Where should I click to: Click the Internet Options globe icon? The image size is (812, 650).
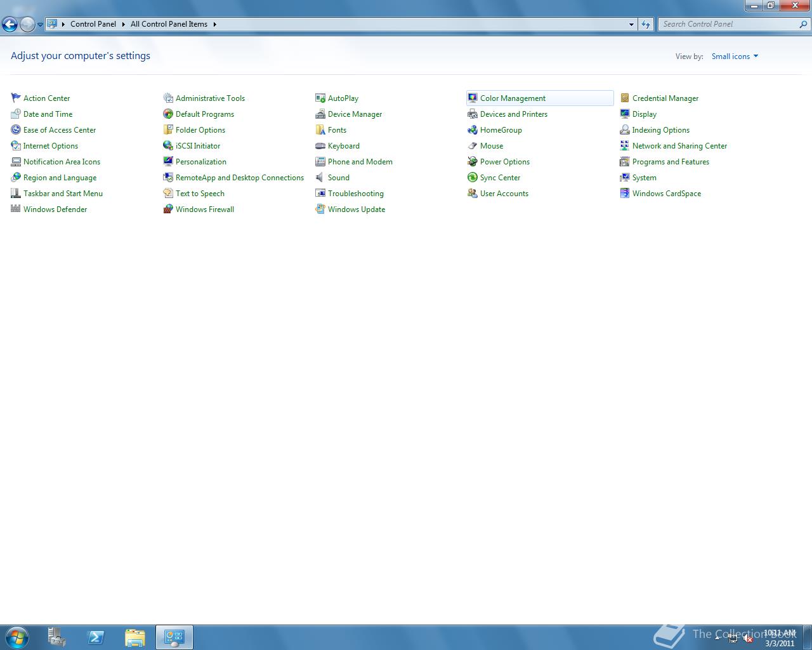click(x=16, y=145)
